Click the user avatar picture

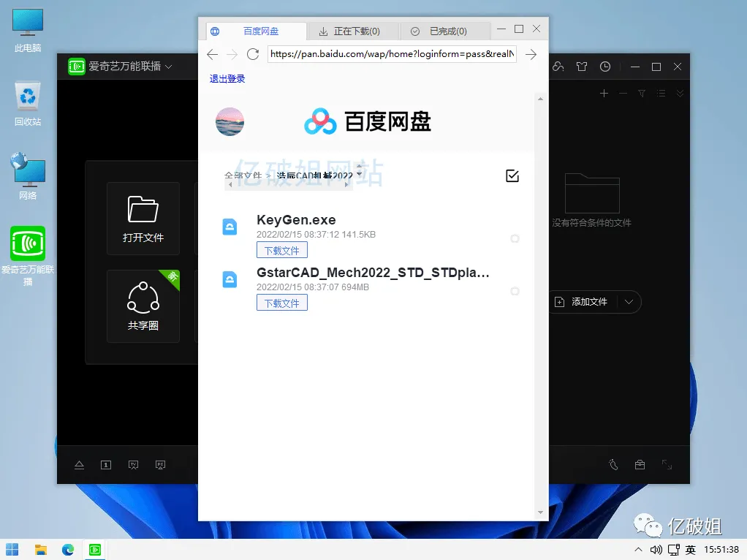pos(230,121)
